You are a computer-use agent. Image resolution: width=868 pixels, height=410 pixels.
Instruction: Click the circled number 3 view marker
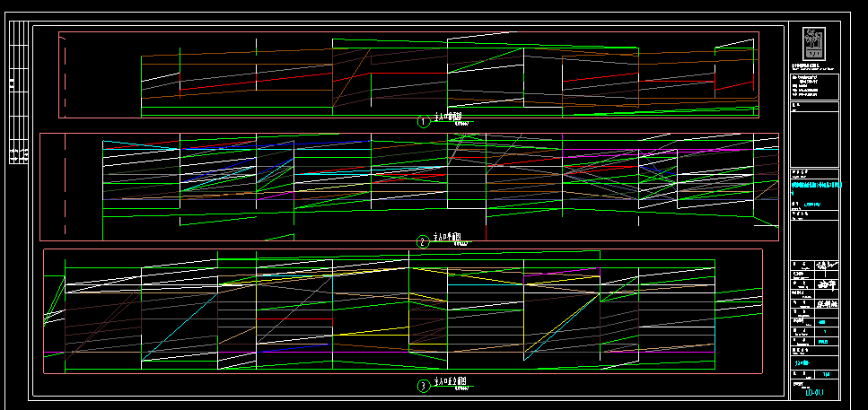click(x=423, y=387)
